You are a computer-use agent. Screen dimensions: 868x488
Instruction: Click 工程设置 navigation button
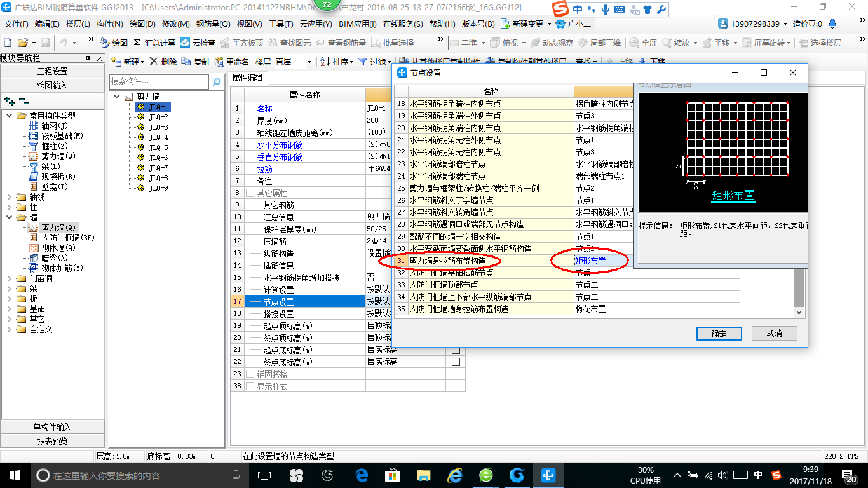52,71
